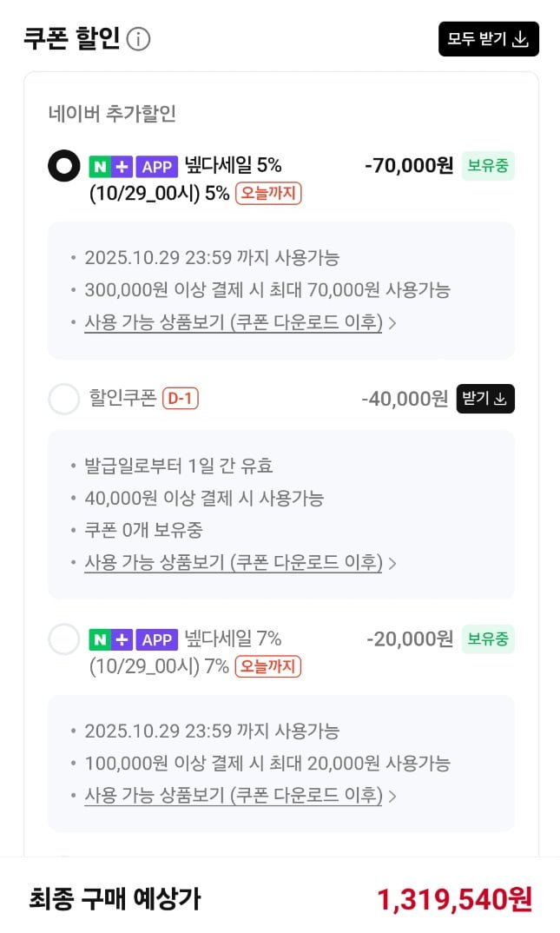Click the 오늘까지 tag on 5% coupon
The height and width of the screenshot is (933, 560).
click(268, 193)
